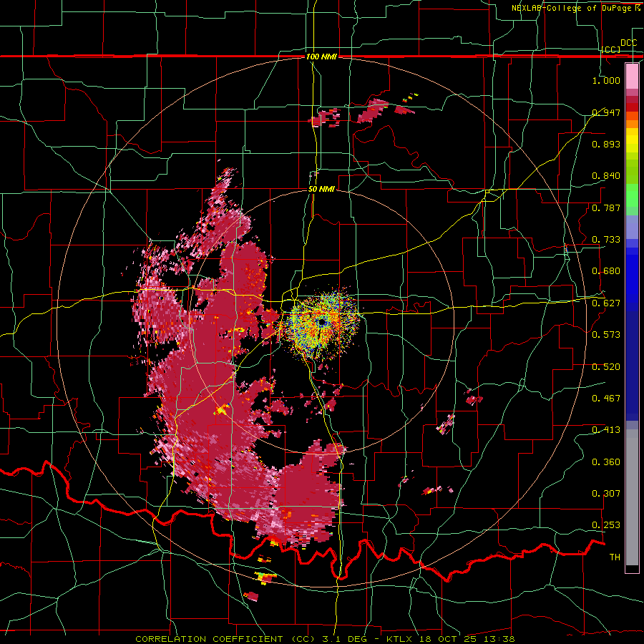Click the 0.733 scale value
The height and width of the screenshot is (644, 644).
[x=606, y=240]
